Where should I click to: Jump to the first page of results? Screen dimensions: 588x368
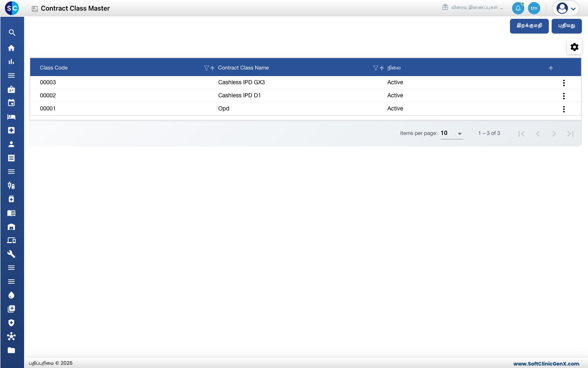(521, 134)
